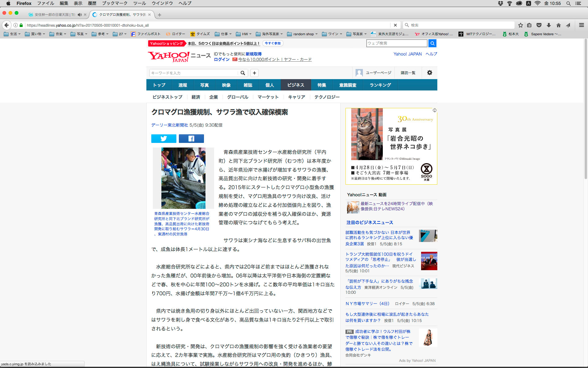The image size is (588, 368).
Task: Share article via Facebook button
Action: click(x=191, y=139)
